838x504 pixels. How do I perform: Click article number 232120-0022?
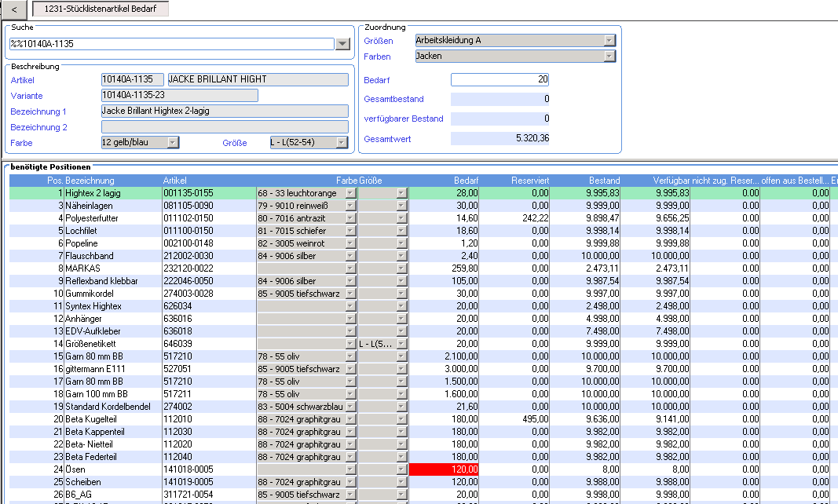(x=188, y=268)
